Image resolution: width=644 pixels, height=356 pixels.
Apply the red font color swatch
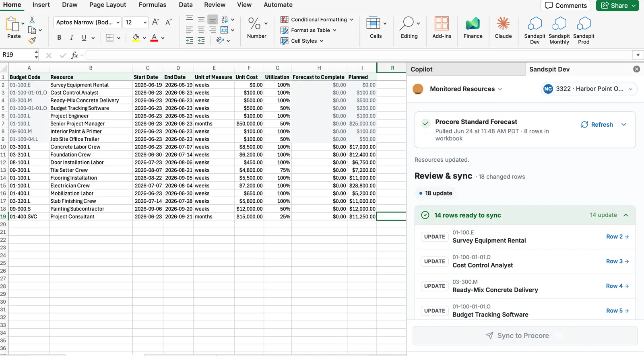tap(154, 38)
